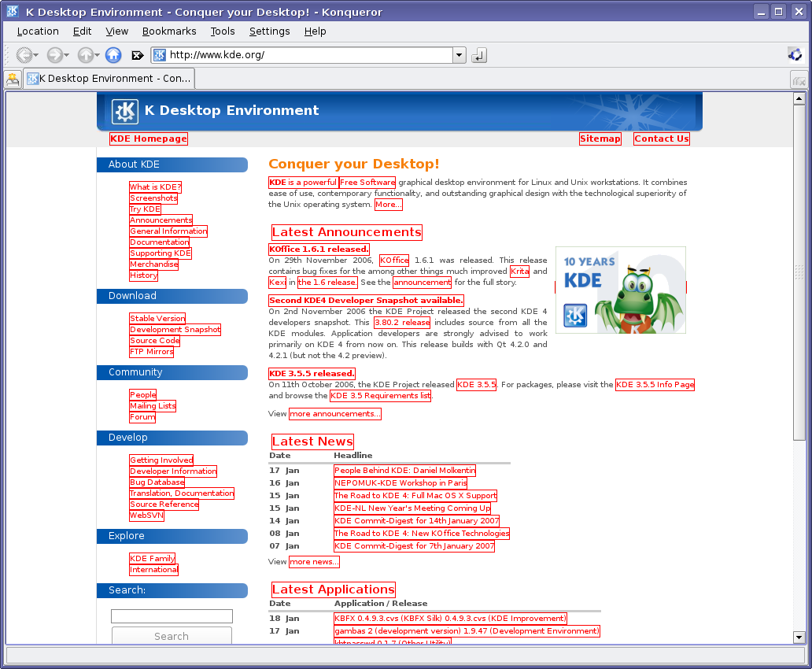Clear the location bar with the black arrow icon
This screenshot has width=812, height=669.
click(x=138, y=55)
